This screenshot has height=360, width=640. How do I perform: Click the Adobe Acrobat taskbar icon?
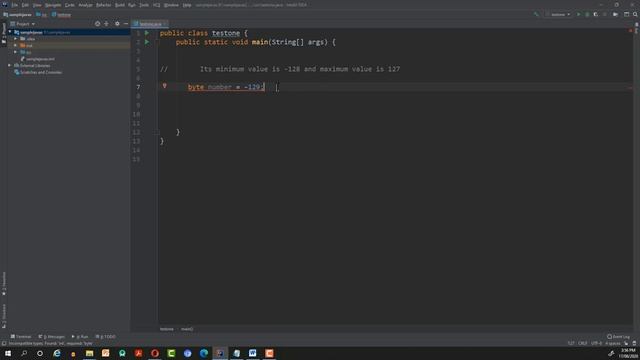[138, 353]
